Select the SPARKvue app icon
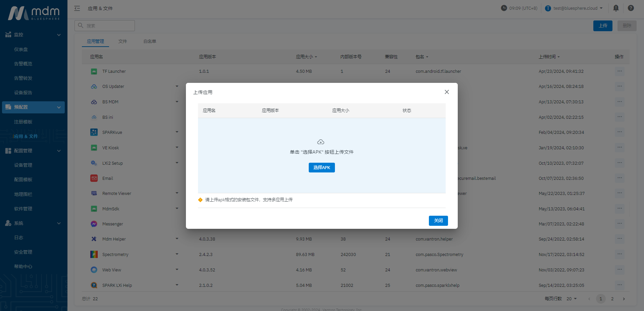Screen dimensions: 644x311 tap(94, 132)
